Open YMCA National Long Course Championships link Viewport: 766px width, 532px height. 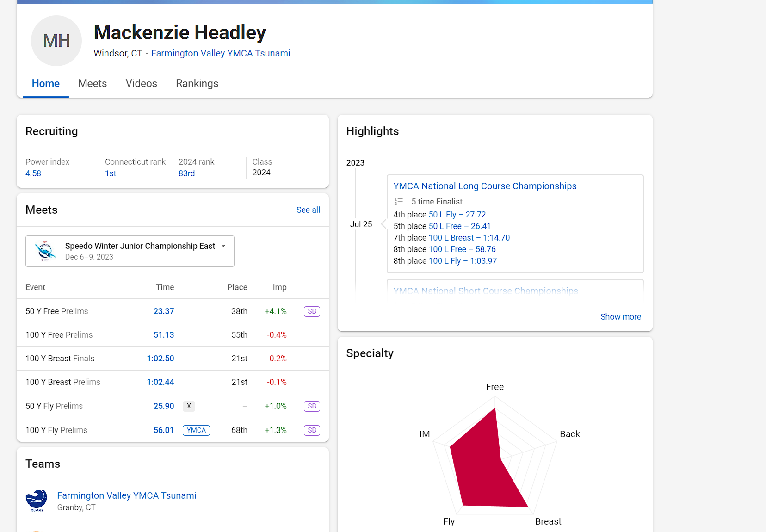coord(485,186)
